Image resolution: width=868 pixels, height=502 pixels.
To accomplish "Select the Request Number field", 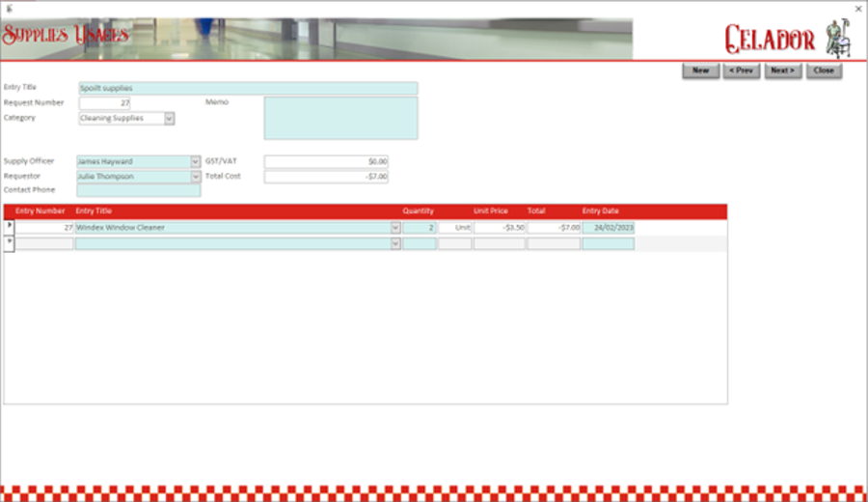I will [x=104, y=103].
